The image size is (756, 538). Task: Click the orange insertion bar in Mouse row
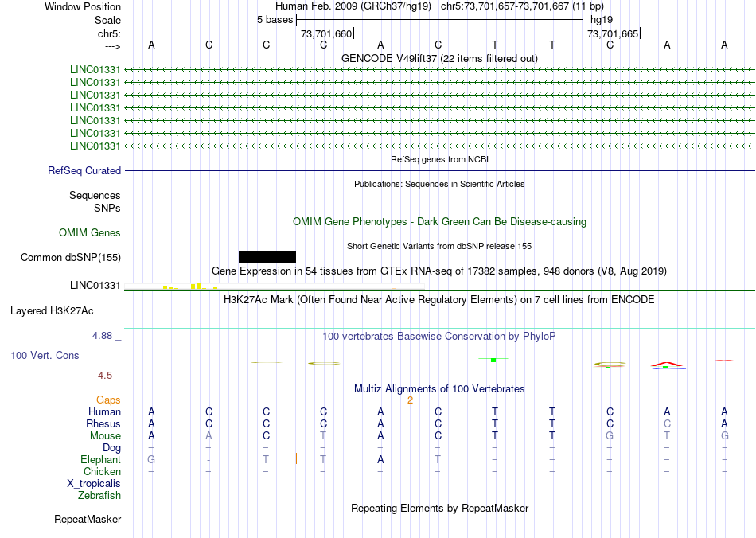click(x=411, y=435)
